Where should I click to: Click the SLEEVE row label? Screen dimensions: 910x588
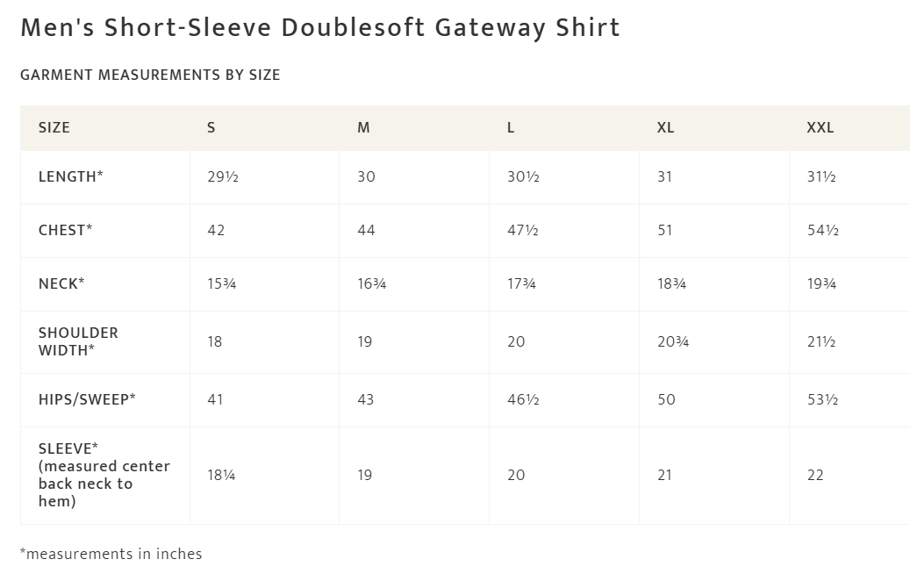tap(104, 475)
